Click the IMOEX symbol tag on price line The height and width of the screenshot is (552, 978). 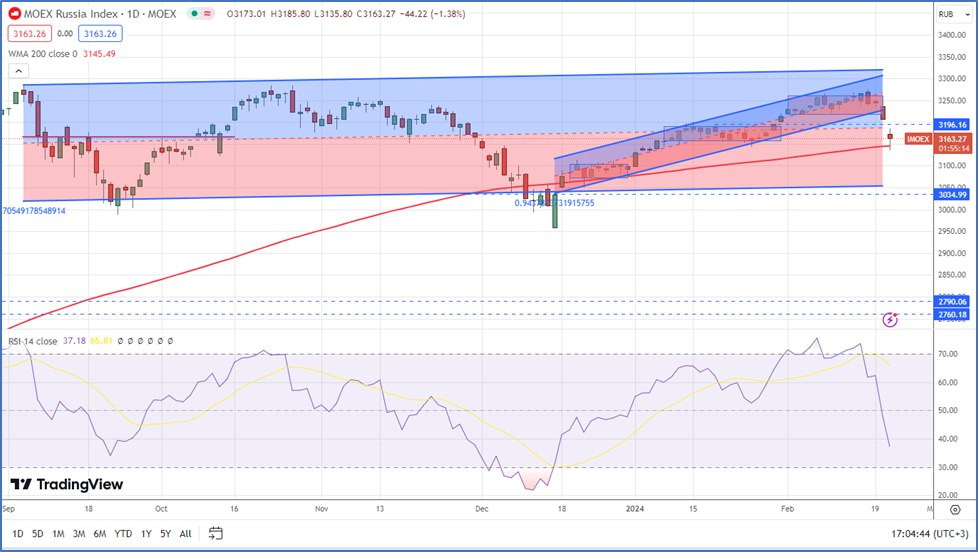coord(918,139)
